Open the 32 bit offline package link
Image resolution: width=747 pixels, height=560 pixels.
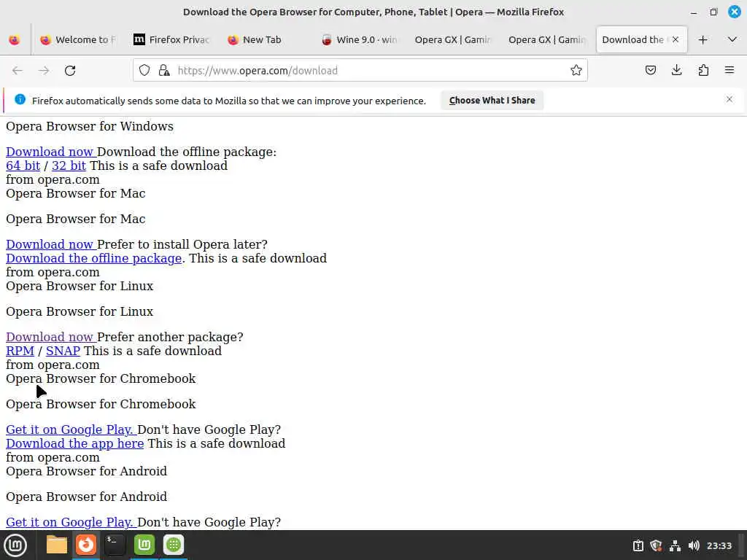pos(69,166)
